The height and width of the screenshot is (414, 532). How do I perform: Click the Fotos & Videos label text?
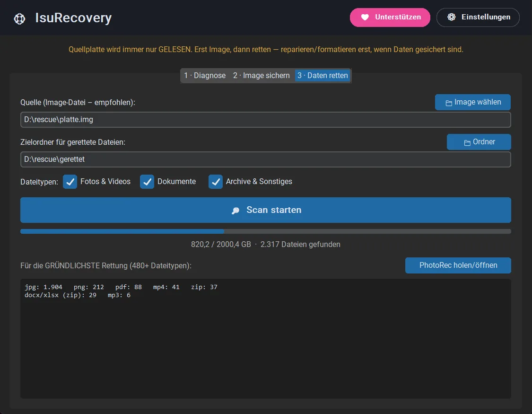(105, 182)
